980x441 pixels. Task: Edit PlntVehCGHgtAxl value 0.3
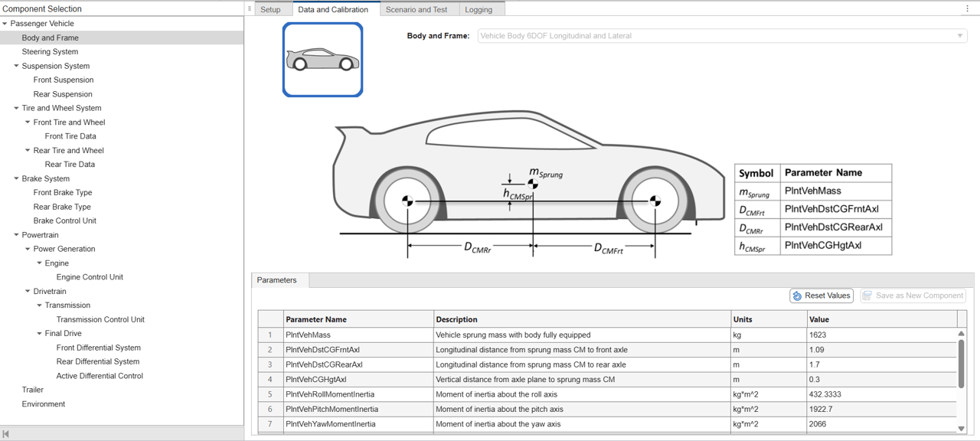point(882,379)
